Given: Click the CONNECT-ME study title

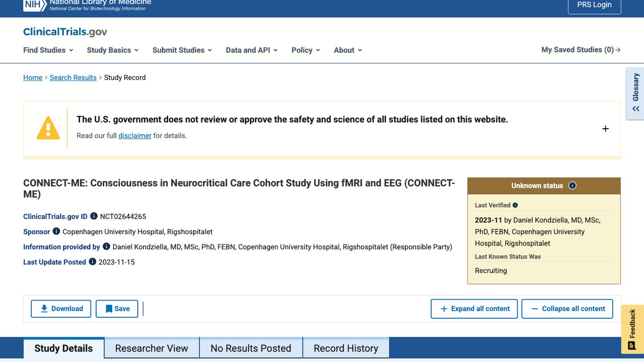Looking at the screenshot, I should [x=239, y=189].
